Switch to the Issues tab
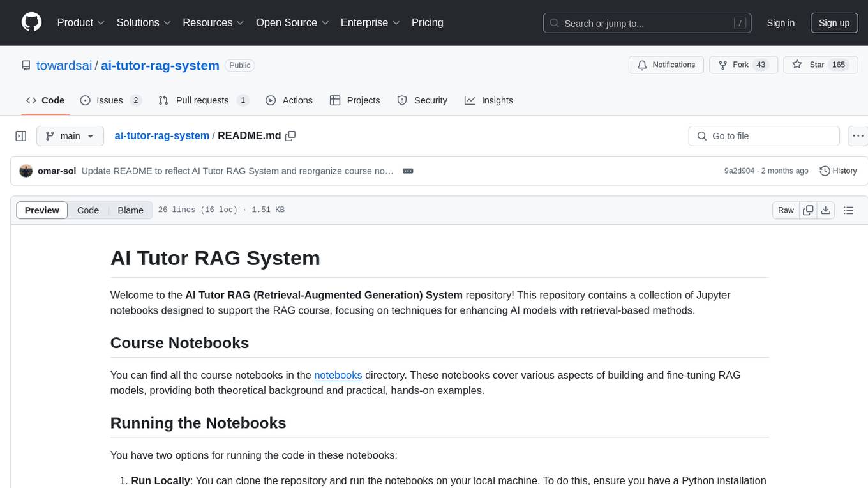 click(x=110, y=100)
